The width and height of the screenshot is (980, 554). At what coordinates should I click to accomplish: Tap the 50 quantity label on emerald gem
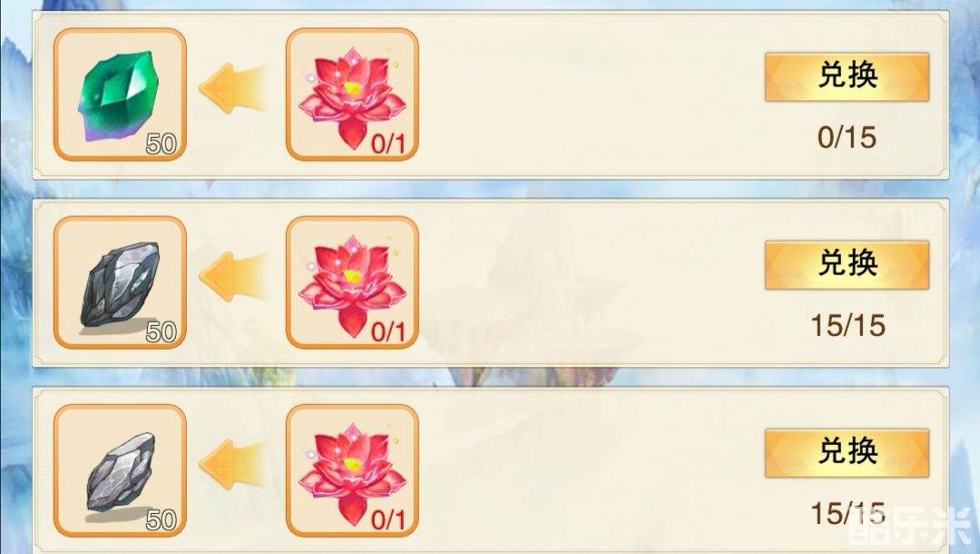pos(162,144)
